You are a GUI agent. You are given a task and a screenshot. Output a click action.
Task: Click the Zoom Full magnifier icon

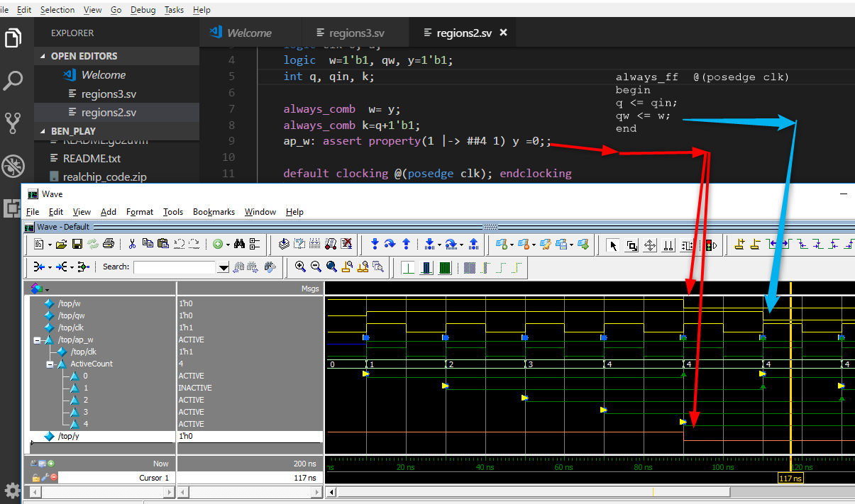330,266
